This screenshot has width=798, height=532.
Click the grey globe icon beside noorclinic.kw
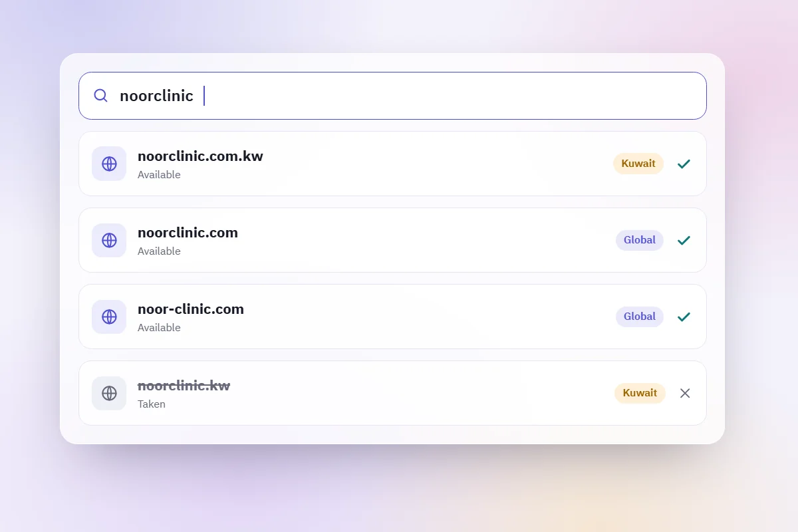(x=109, y=393)
